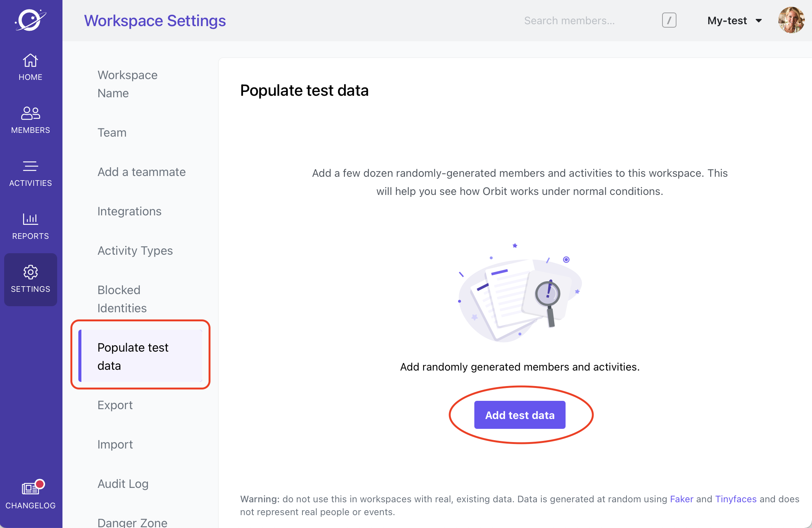The height and width of the screenshot is (528, 812).
Task: Click the slash keyboard shortcut icon
Action: 669,20
